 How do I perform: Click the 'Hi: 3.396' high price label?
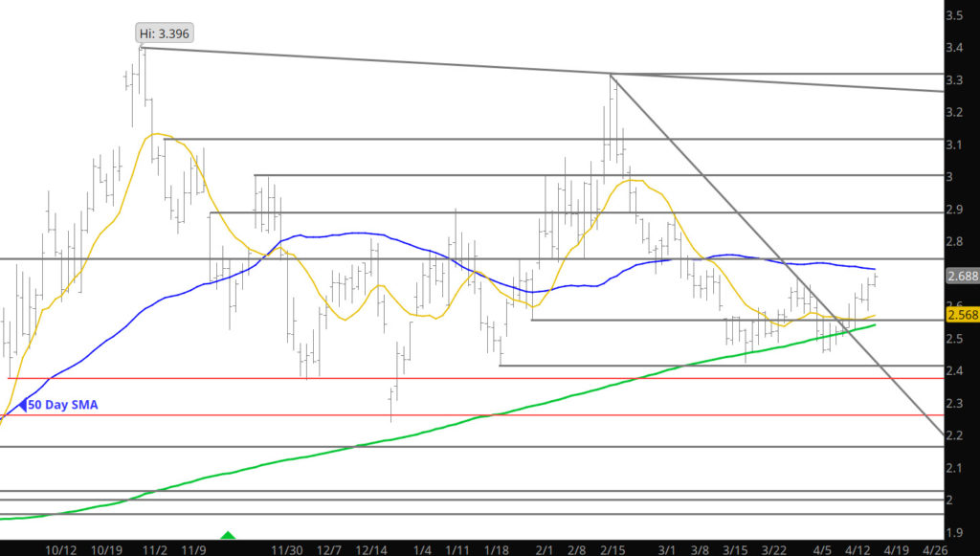pos(165,33)
